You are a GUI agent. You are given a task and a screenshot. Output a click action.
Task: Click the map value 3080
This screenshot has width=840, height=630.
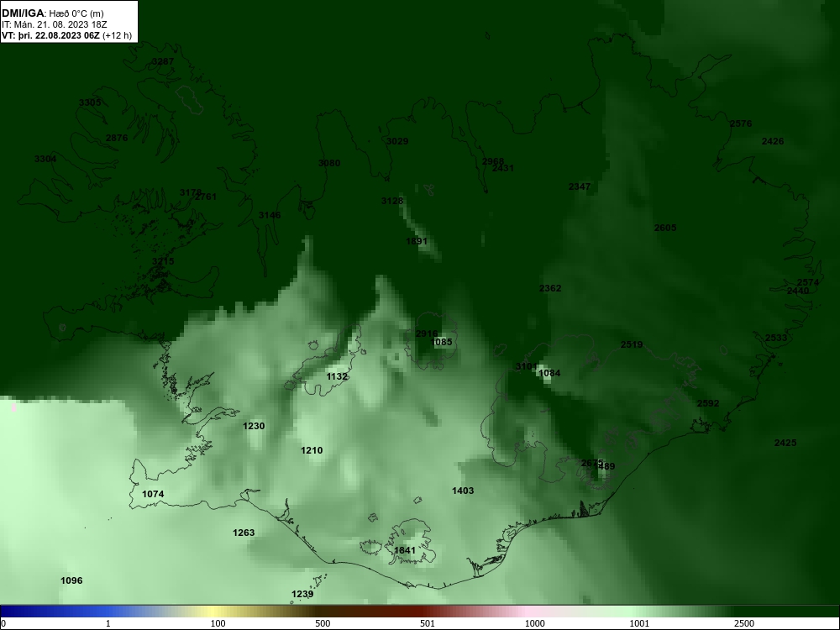click(329, 164)
